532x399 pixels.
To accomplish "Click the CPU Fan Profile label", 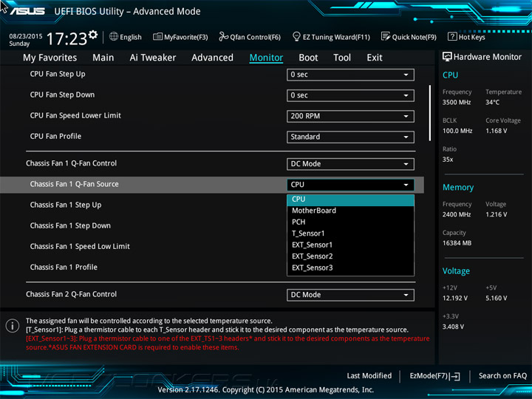I will point(55,136).
